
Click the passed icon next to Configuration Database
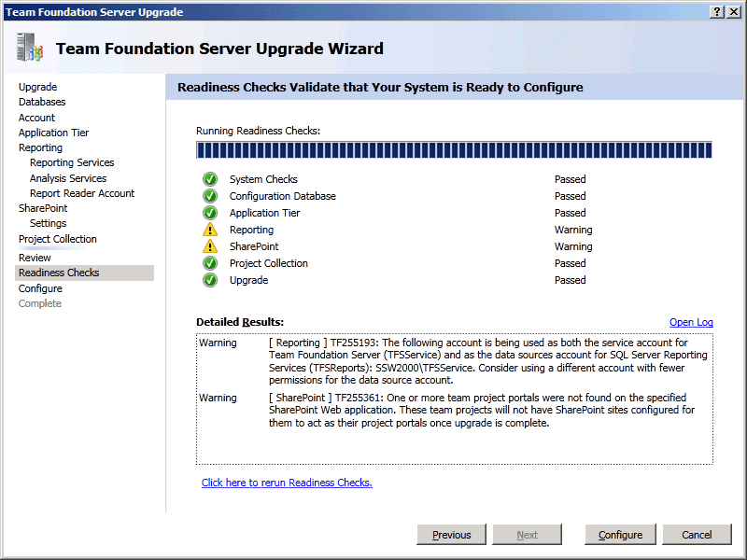210,196
